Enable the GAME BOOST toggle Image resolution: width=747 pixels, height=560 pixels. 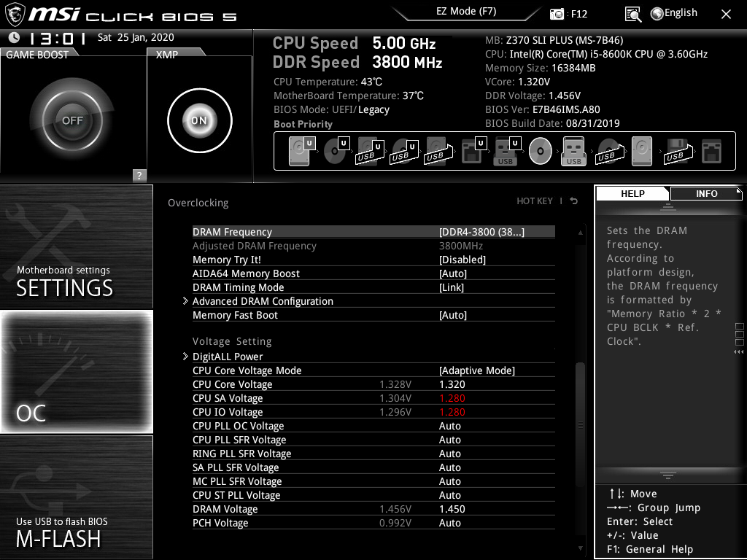coord(72,119)
